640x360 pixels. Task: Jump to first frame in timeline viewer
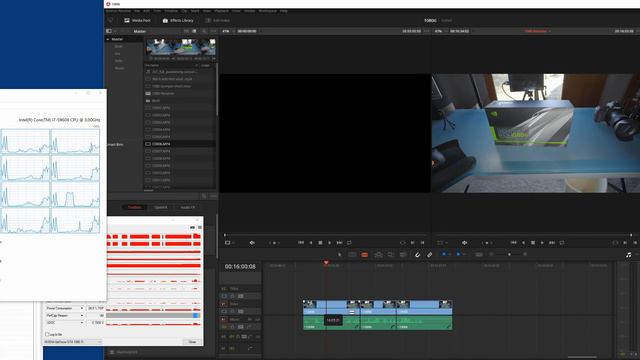[x=513, y=242]
